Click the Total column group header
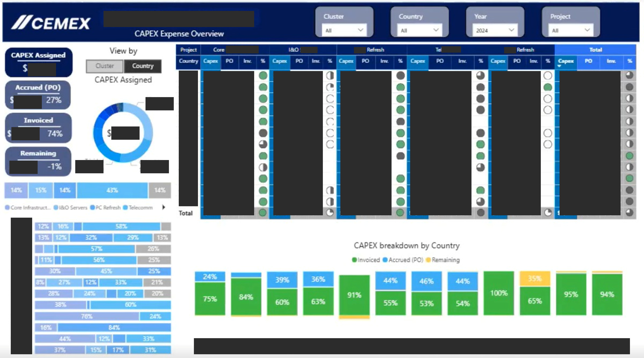The height and width of the screenshot is (358, 644). tap(595, 50)
